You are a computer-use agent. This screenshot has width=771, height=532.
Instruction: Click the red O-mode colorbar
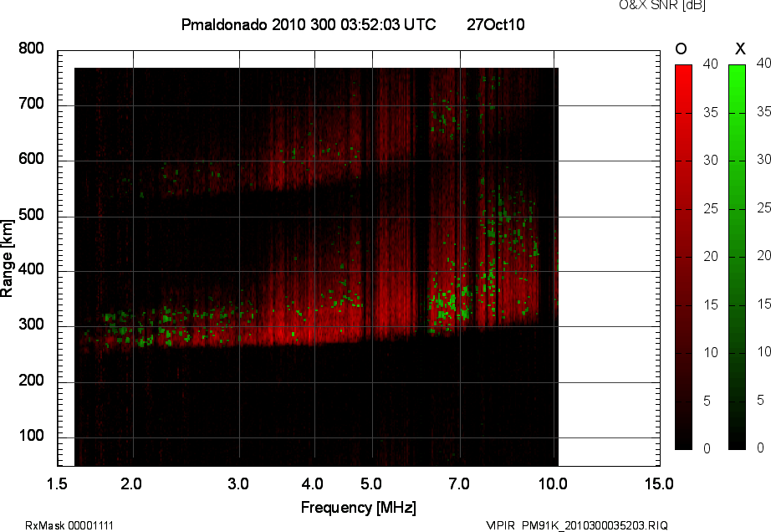[x=683, y=257]
